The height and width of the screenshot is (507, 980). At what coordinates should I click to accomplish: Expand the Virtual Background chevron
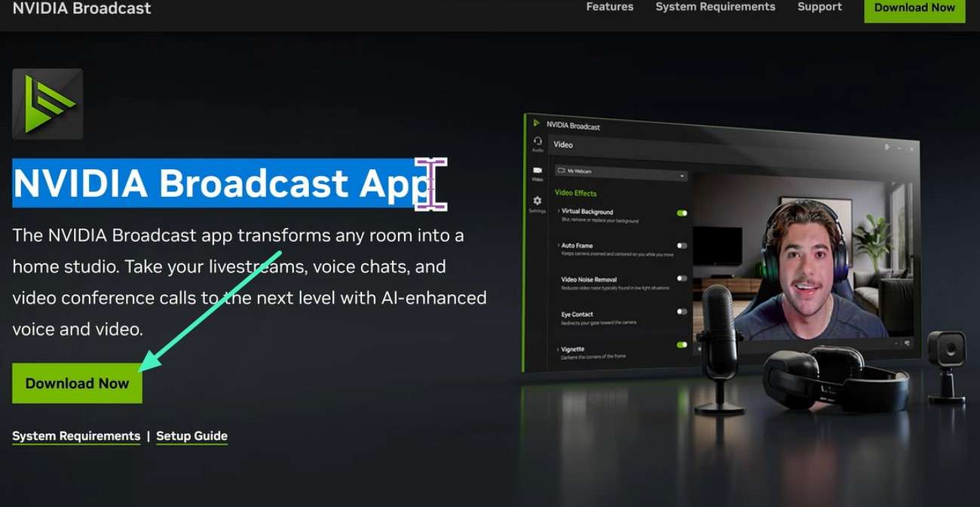pyautogui.click(x=558, y=212)
